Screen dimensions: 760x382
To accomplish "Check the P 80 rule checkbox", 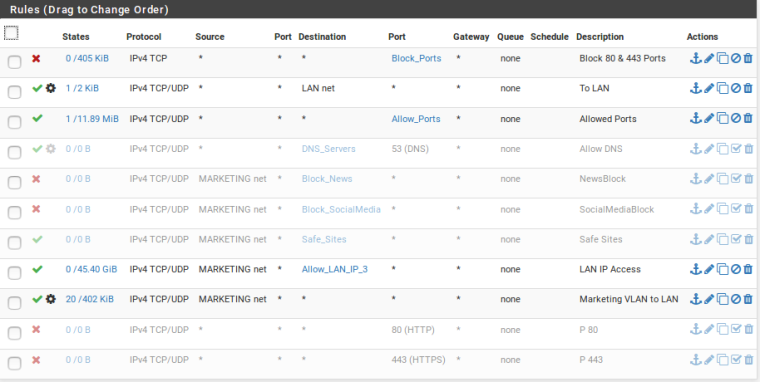I will coord(15,333).
